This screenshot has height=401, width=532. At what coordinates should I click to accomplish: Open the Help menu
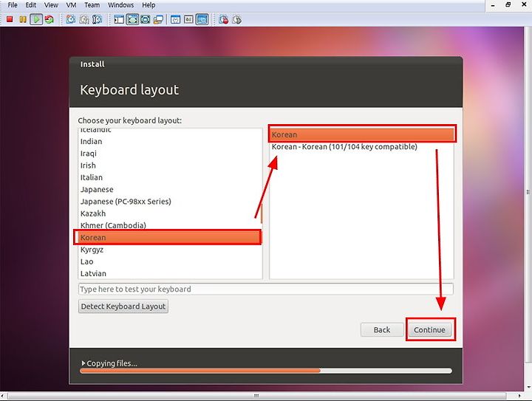(149, 5)
